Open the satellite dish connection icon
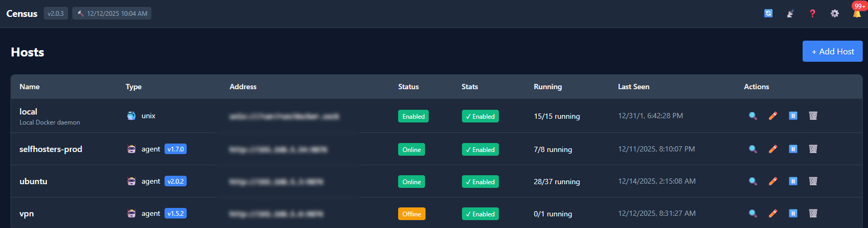 [790, 13]
